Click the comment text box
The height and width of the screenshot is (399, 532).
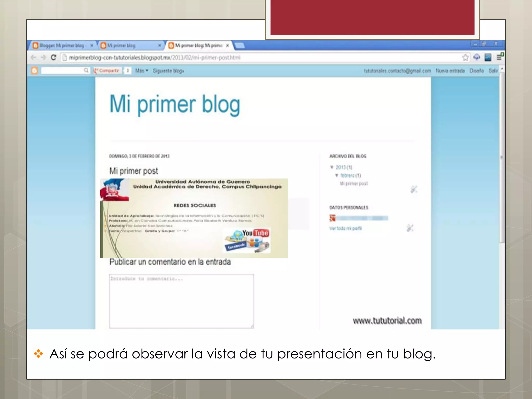(x=181, y=301)
